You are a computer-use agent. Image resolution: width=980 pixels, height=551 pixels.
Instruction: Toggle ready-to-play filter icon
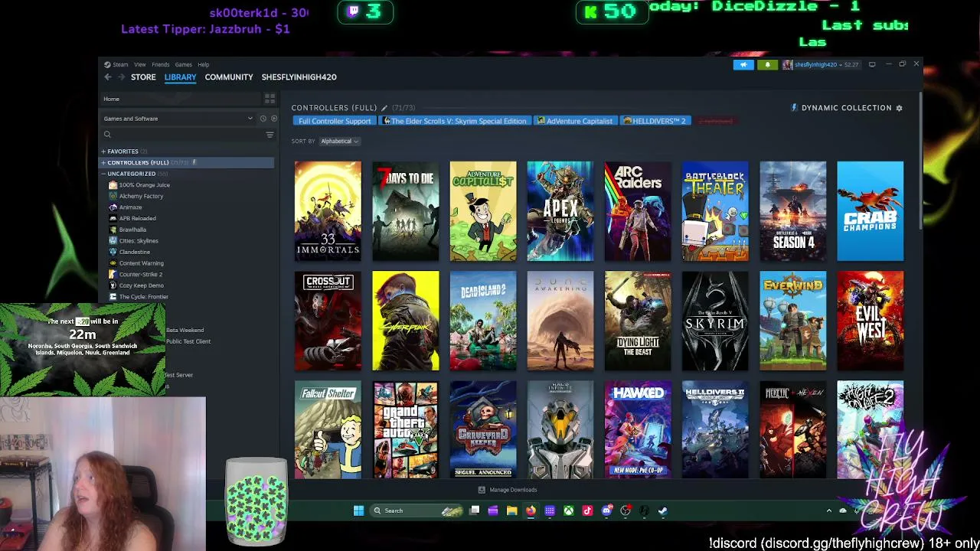(273, 119)
